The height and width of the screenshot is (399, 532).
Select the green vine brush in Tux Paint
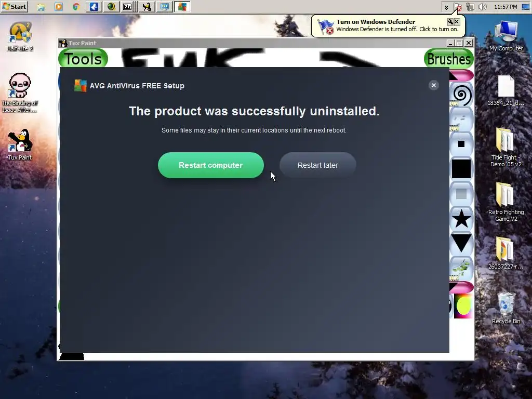coord(461,269)
